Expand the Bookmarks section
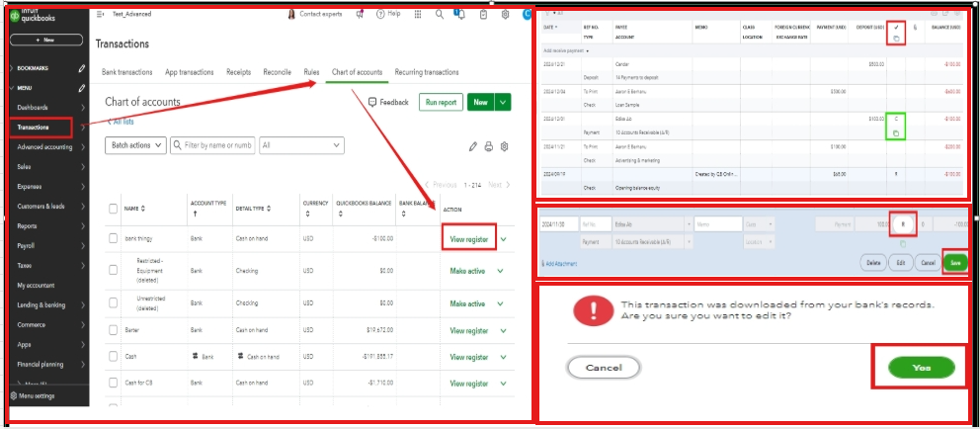 pyautogui.click(x=11, y=68)
